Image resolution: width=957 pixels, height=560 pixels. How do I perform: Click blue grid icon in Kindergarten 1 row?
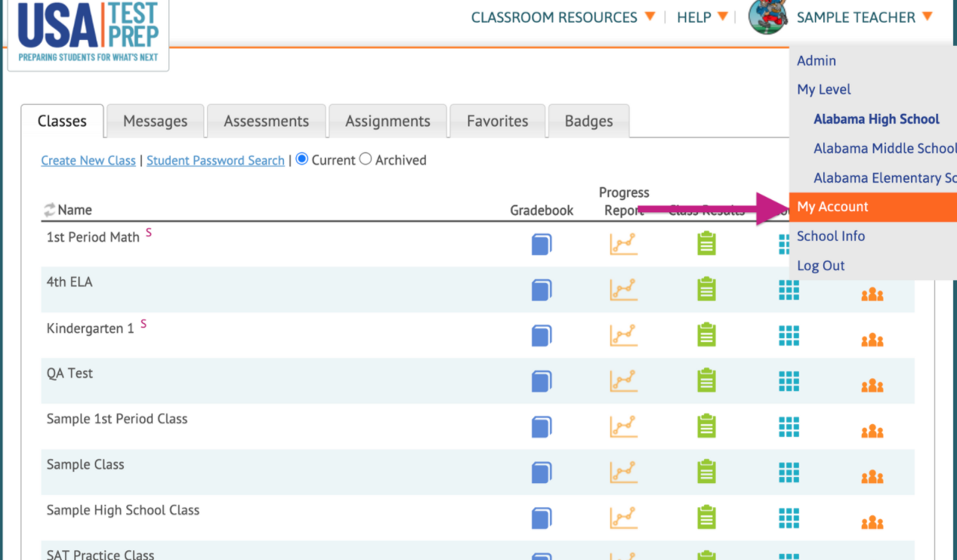(x=789, y=336)
